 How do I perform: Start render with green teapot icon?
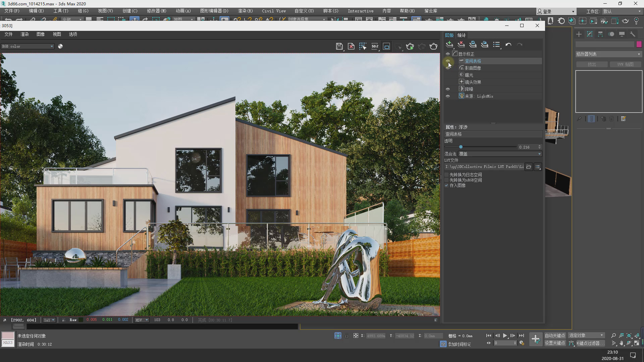pyautogui.click(x=410, y=46)
